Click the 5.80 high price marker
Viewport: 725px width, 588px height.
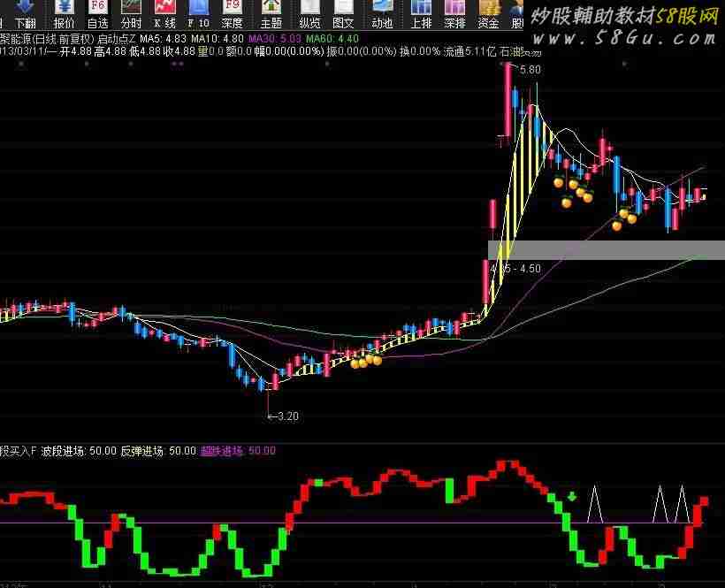(x=530, y=69)
